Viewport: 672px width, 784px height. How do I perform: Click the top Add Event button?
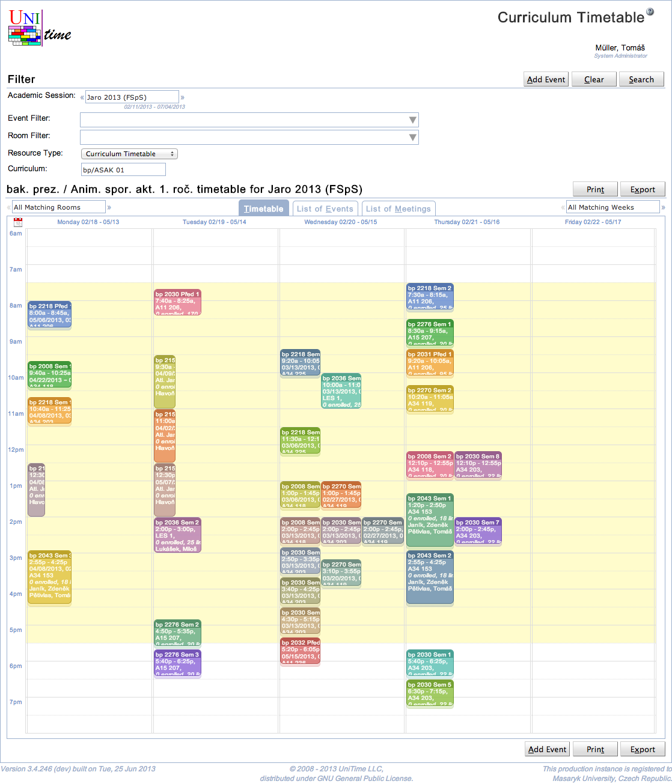pyautogui.click(x=546, y=79)
